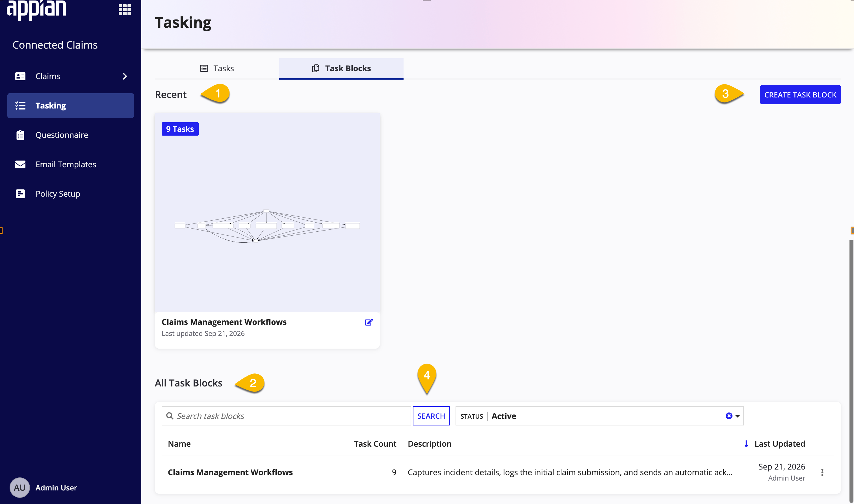The width and height of the screenshot is (854, 504).
Task: Click the Claims ID-card icon
Action: [x=20, y=76]
